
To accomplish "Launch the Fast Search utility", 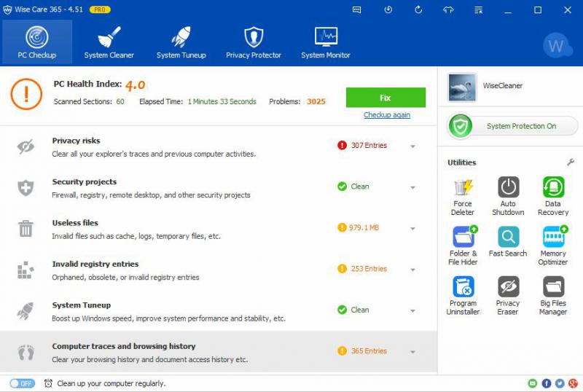I will [x=508, y=242].
